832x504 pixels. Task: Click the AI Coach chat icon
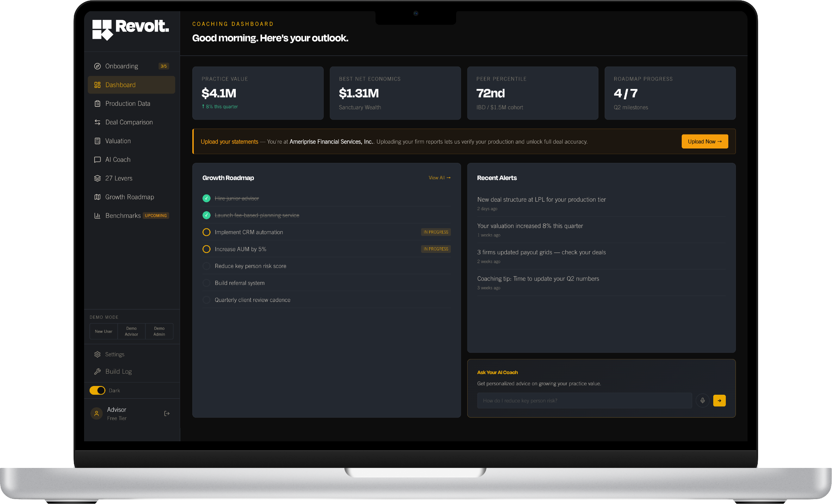97,160
